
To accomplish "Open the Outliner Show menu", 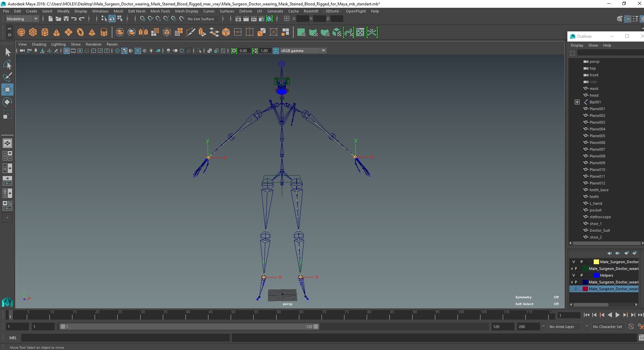I will (593, 45).
